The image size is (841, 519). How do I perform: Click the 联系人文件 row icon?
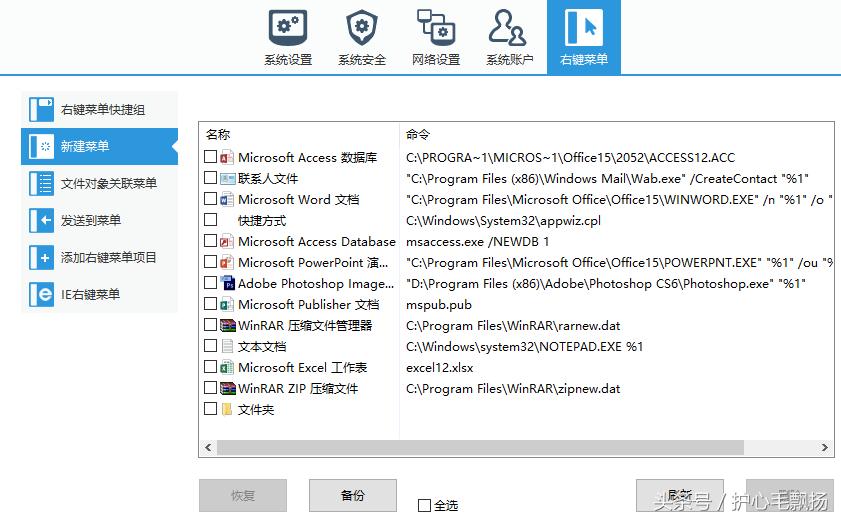pos(227,179)
